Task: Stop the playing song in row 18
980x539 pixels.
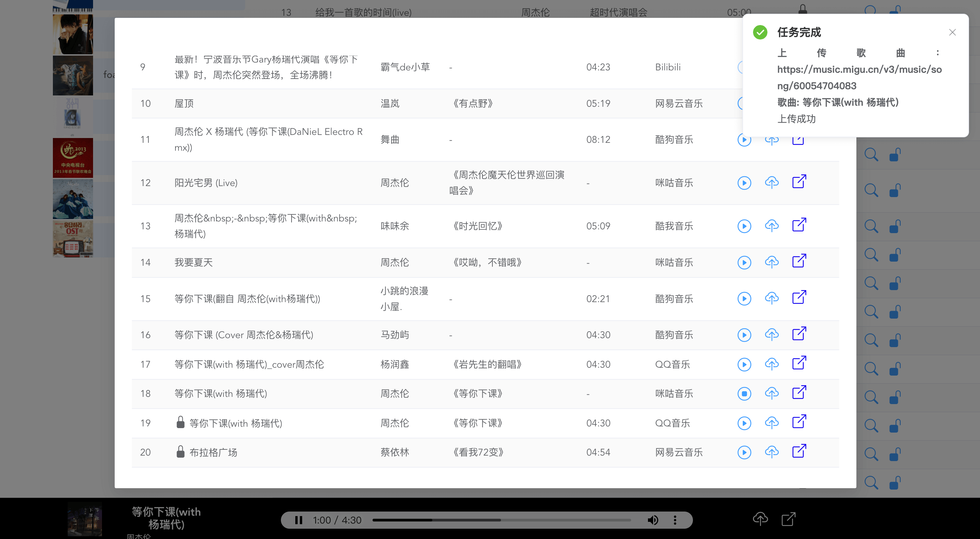Action: (x=744, y=393)
